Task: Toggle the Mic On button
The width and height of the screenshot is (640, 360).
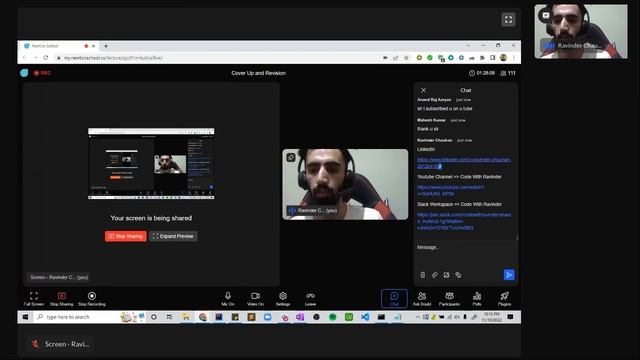Action: [228, 299]
